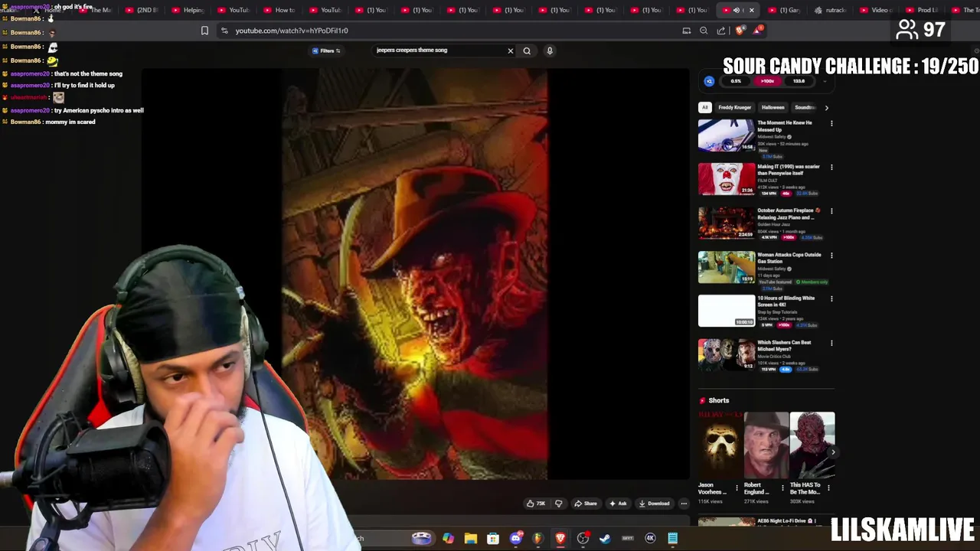Click the blue vidIQ icon above recommendations
980x551 pixels.
click(709, 81)
